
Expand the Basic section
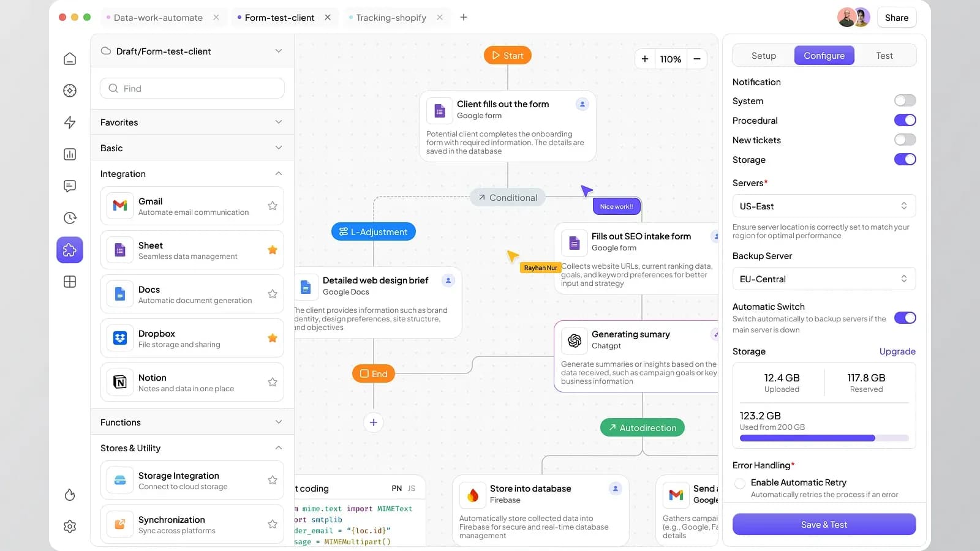point(192,148)
